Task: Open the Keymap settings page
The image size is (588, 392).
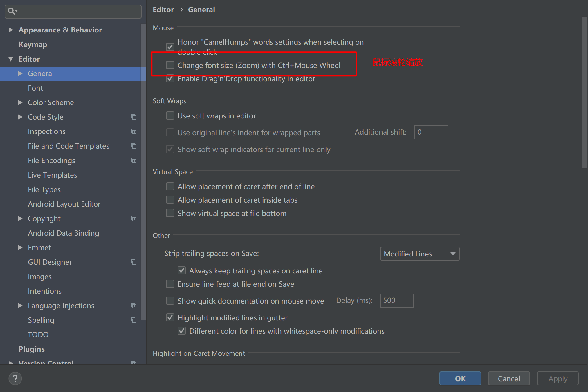Action: pyautogui.click(x=33, y=44)
